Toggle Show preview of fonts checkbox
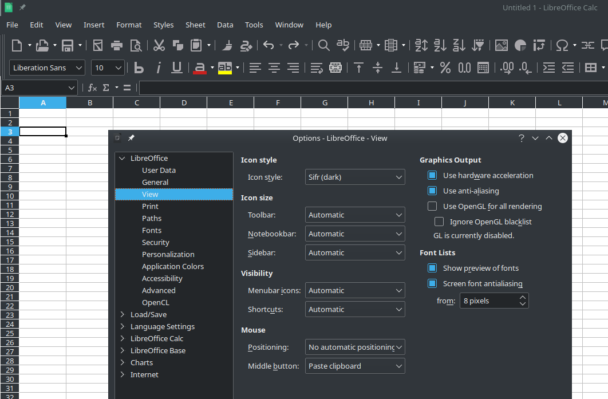 click(432, 268)
